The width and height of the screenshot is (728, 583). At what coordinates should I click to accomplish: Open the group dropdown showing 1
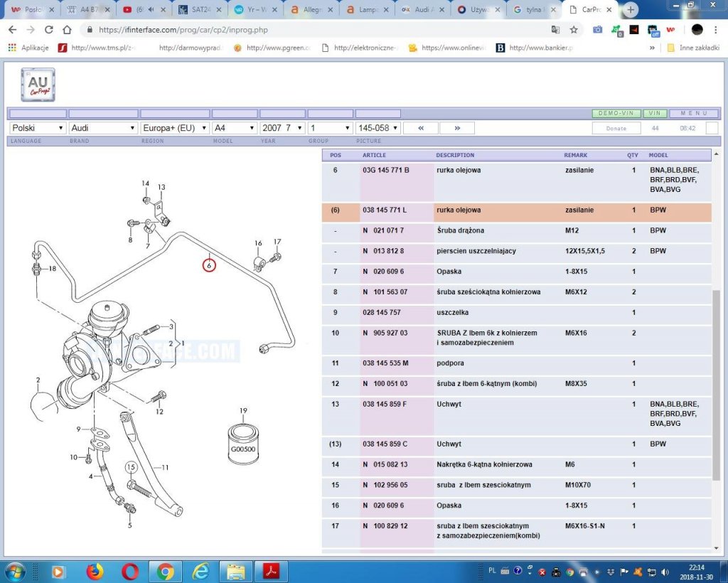pos(330,128)
